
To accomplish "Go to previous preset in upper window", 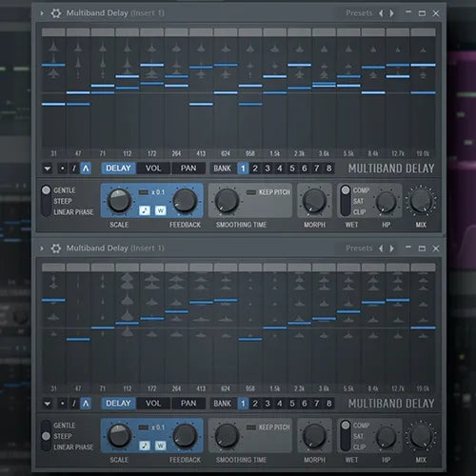I will pyautogui.click(x=381, y=13).
